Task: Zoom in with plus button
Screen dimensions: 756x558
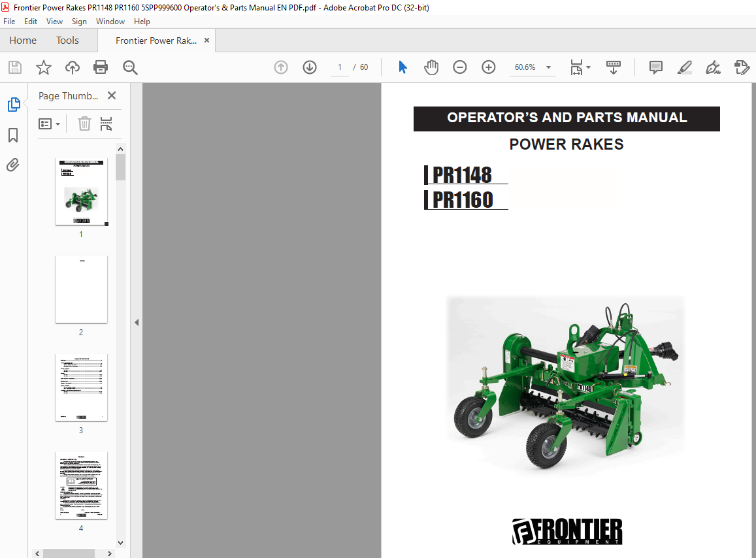Action: [488, 67]
